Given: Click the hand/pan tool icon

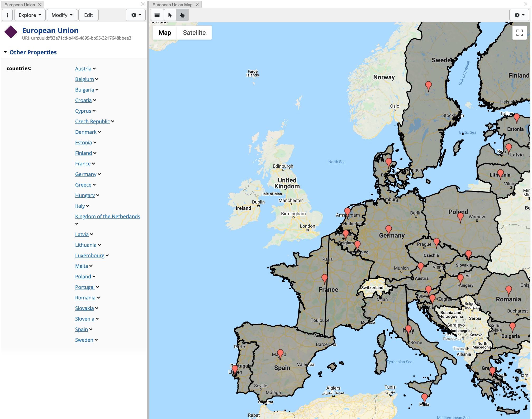Looking at the screenshot, I should pyautogui.click(x=183, y=15).
